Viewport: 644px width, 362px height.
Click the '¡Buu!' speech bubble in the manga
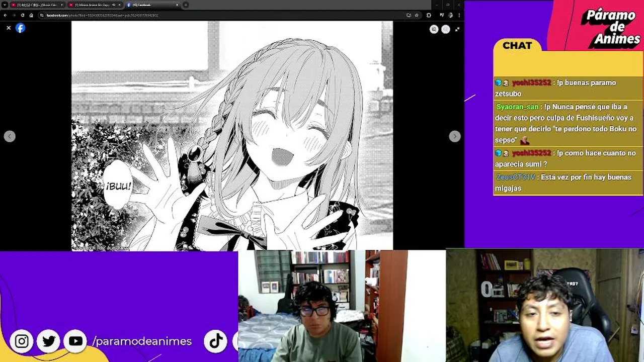click(x=118, y=186)
